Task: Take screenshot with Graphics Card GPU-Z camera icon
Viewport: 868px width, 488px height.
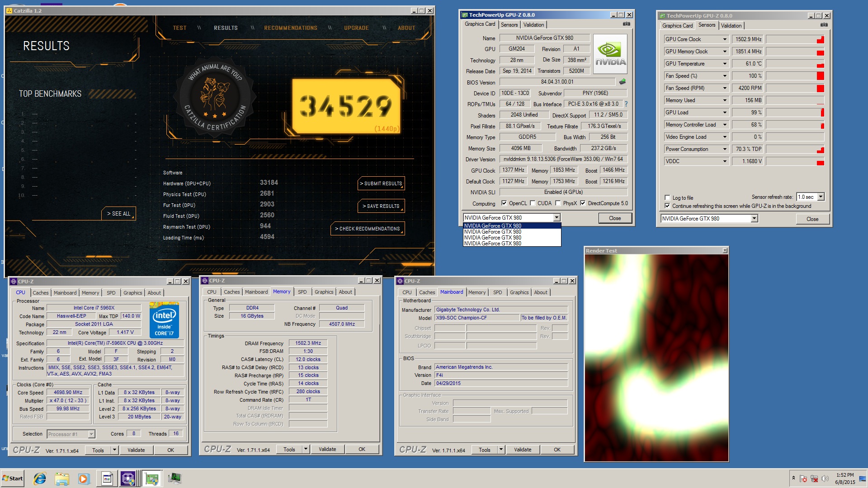Action: coord(627,24)
